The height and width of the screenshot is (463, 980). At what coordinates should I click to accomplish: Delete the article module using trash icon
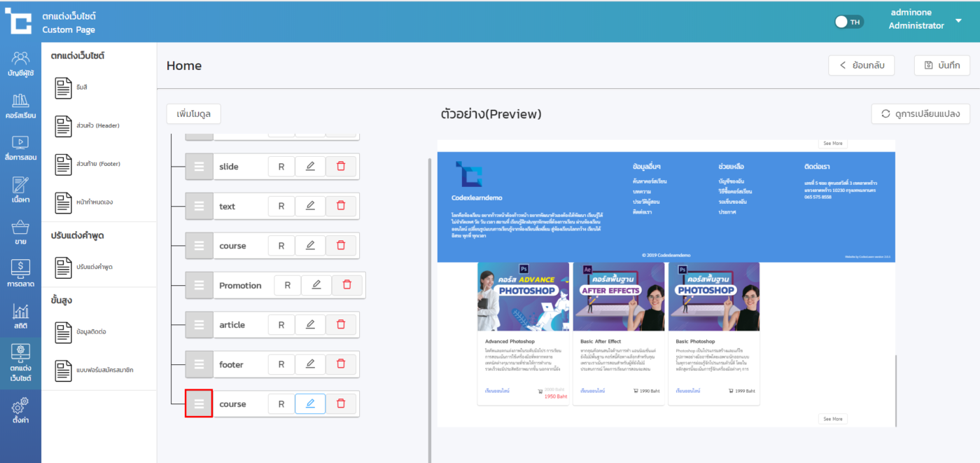[341, 325]
